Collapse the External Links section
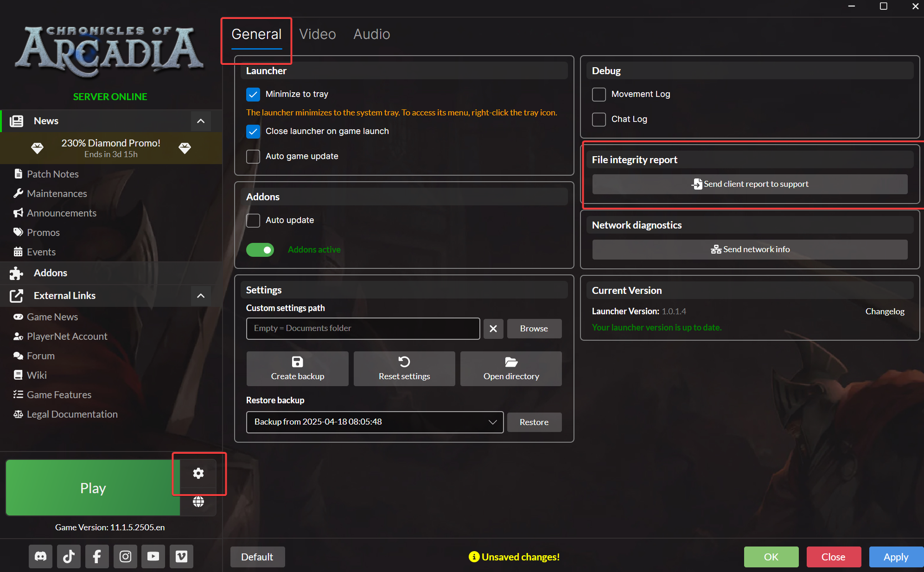Image resolution: width=924 pixels, height=572 pixels. click(x=201, y=296)
